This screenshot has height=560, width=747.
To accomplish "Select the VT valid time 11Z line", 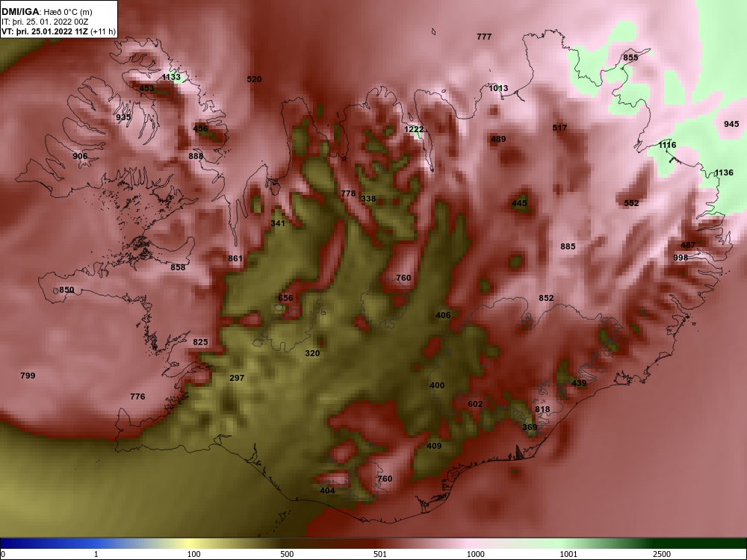I will pos(58,32).
